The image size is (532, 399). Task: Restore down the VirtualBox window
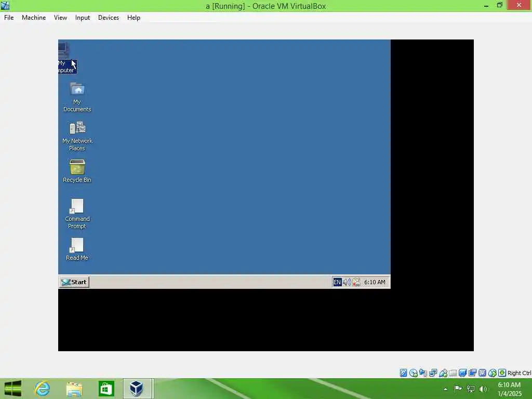499,5
